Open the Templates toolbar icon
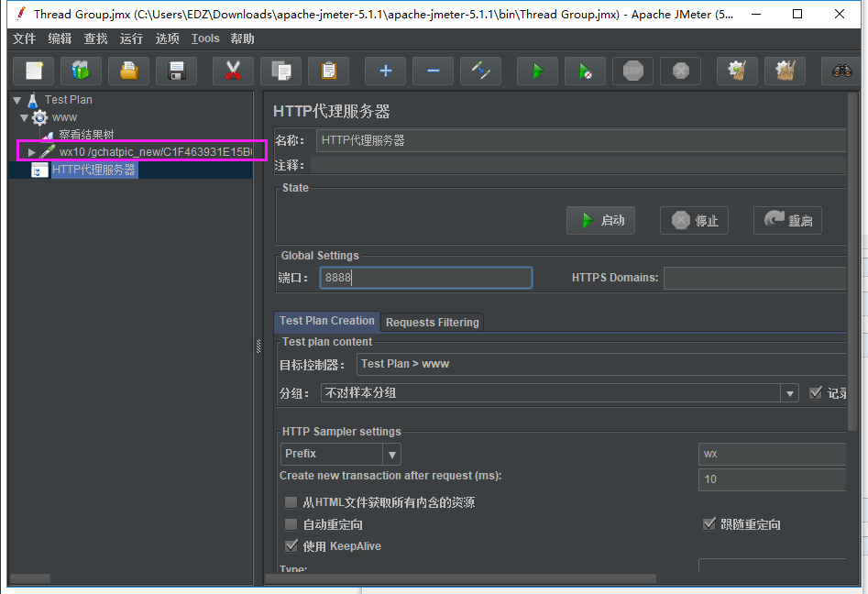 81,71
